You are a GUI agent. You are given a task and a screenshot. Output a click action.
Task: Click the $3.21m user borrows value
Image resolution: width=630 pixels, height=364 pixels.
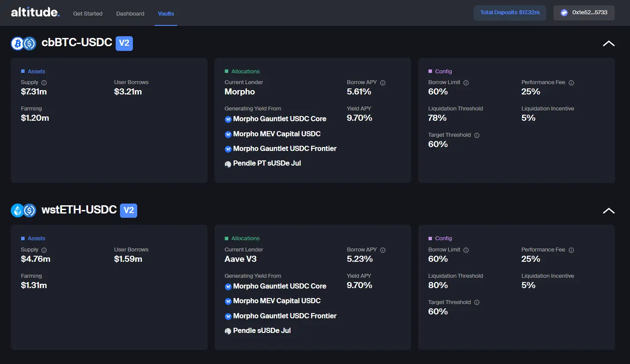pos(128,91)
